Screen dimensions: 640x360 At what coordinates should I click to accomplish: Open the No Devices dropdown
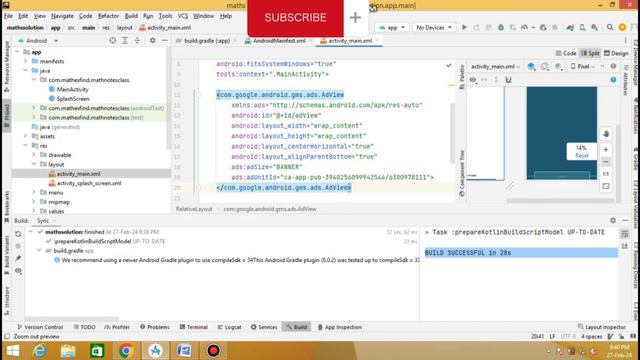pyautogui.click(x=433, y=27)
